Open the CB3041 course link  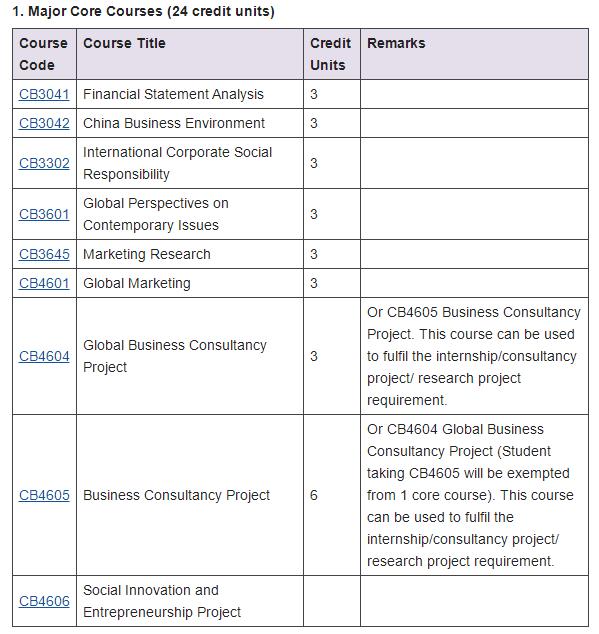tap(44, 94)
